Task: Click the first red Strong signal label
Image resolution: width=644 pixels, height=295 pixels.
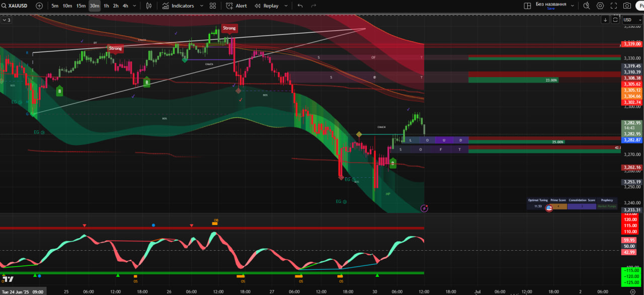Action: pos(115,48)
